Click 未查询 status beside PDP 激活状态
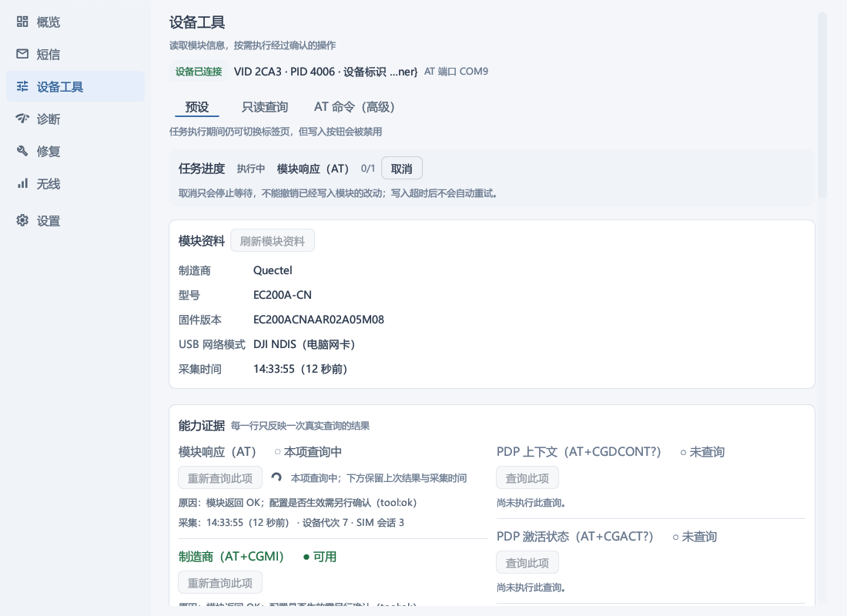 tap(695, 537)
